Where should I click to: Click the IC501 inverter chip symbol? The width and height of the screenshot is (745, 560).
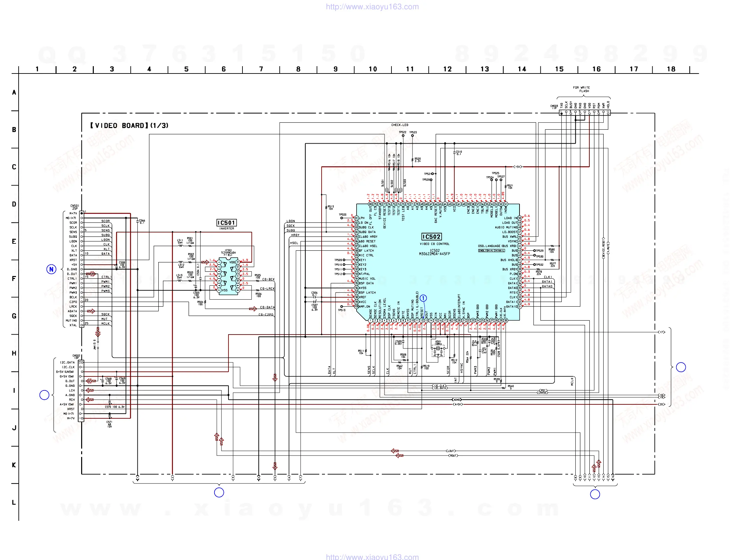tap(228, 276)
